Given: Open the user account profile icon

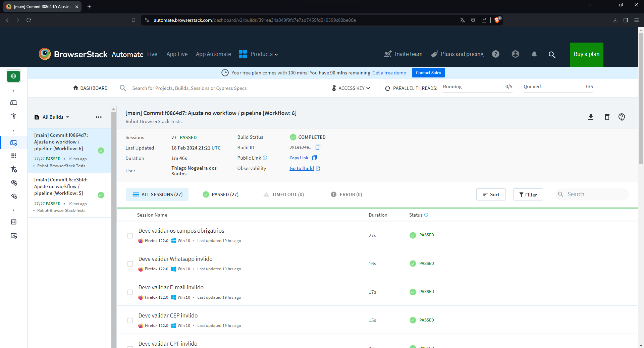Looking at the screenshot, I should (516, 54).
